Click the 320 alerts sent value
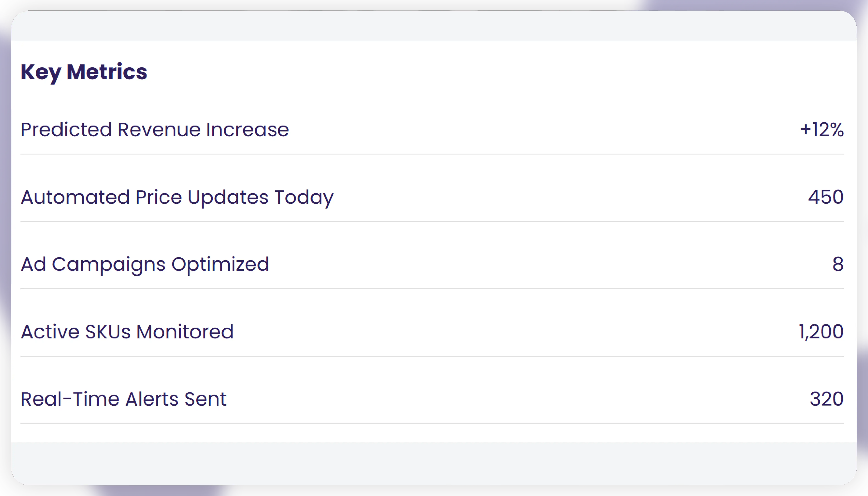This screenshot has width=868, height=496. 826,399
